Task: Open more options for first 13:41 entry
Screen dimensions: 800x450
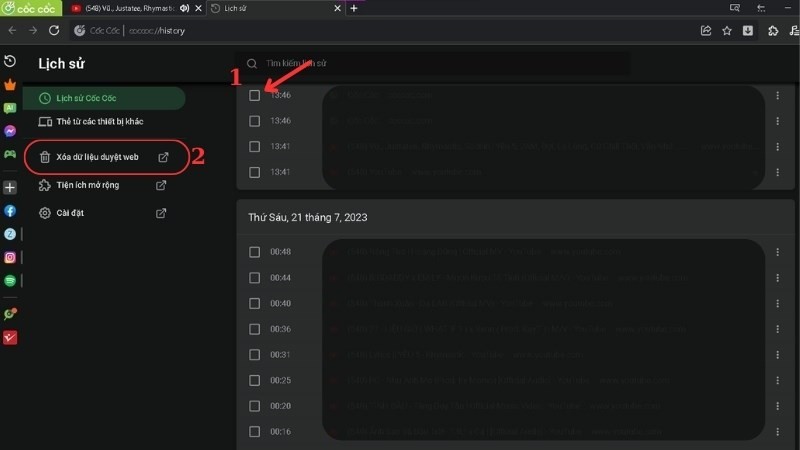Action: pyautogui.click(x=778, y=146)
